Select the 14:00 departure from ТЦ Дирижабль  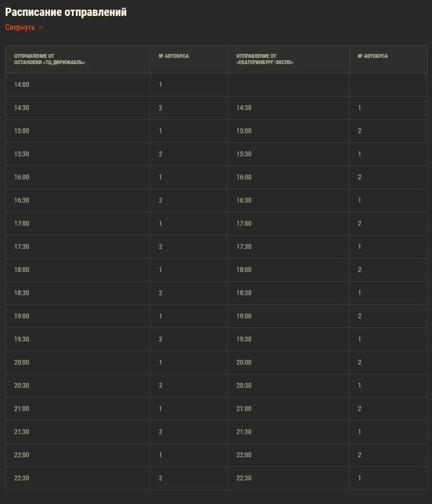tap(22, 85)
